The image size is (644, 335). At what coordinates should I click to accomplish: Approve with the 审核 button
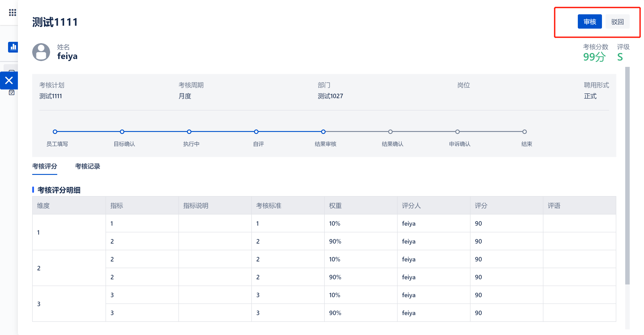(x=589, y=21)
